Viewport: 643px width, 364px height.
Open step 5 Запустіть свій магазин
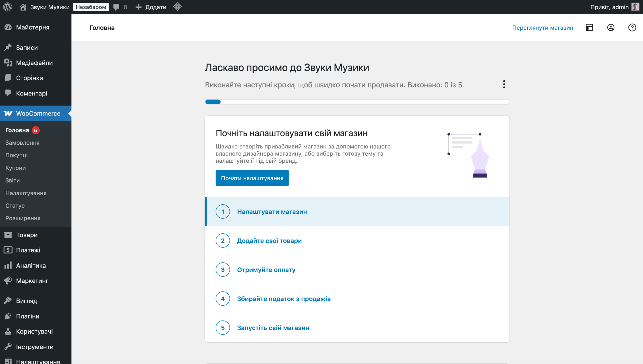pos(357,328)
